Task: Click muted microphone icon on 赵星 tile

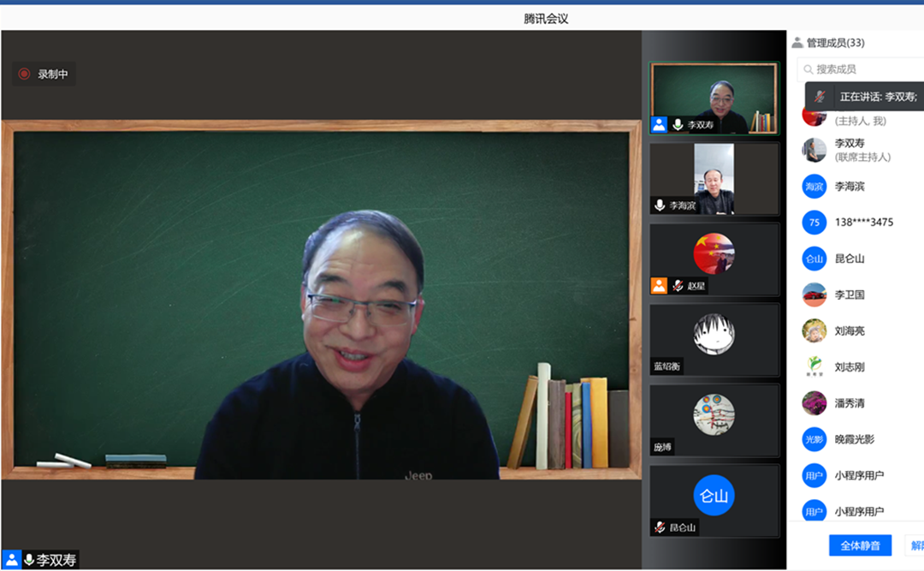Action: [x=678, y=286]
